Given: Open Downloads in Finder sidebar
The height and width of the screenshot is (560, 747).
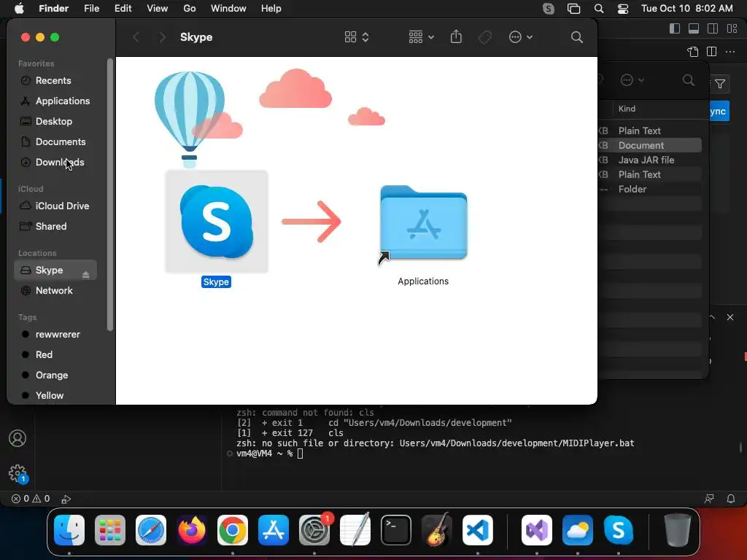Looking at the screenshot, I should (60, 163).
